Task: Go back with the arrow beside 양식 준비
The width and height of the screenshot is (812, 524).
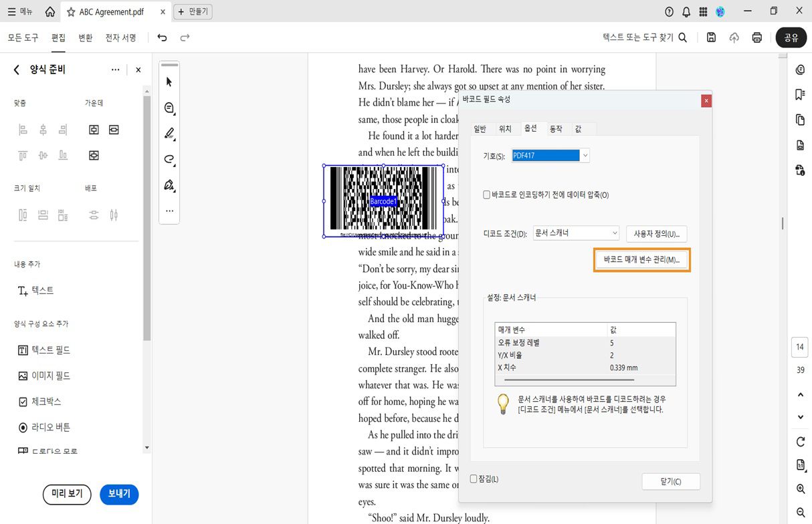Action: 17,70
